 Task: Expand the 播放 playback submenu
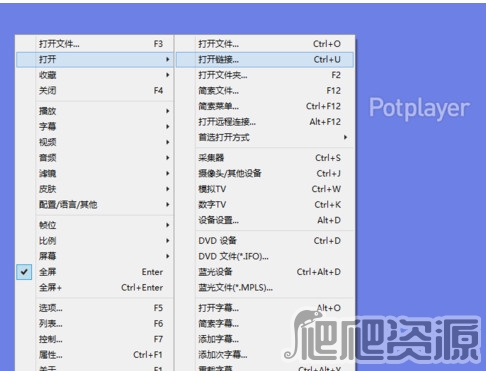pos(95,111)
